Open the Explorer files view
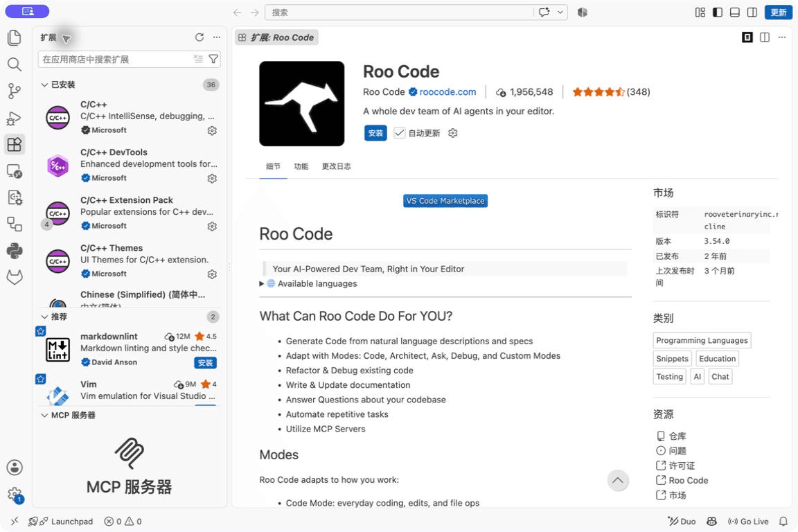798x532 pixels. 15,37
